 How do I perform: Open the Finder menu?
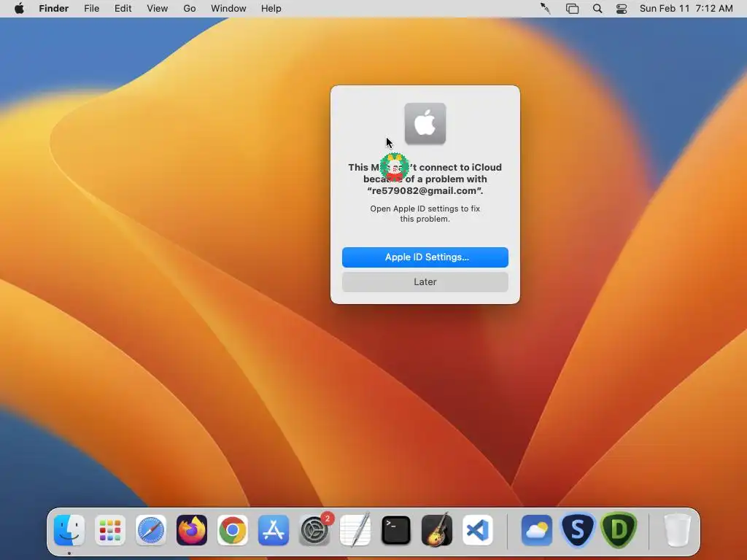coord(54,9)
